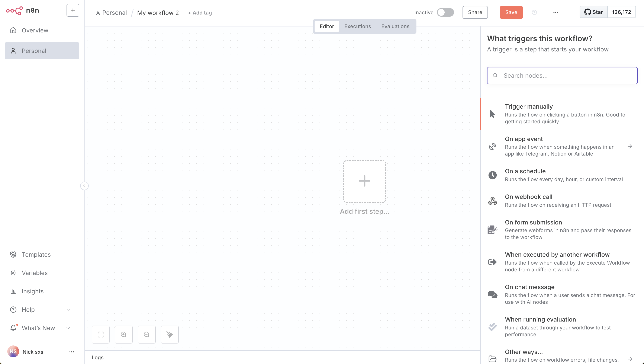
Task: Click the Share button
Action: pyautogui.click(x=475, y=12)
